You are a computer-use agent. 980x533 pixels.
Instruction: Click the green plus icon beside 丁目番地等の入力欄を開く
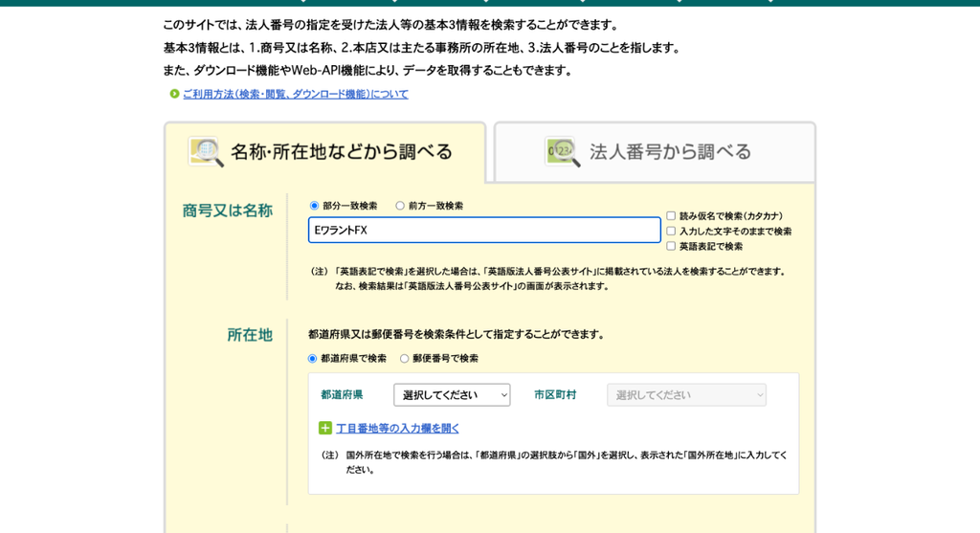tap(325, 428)
